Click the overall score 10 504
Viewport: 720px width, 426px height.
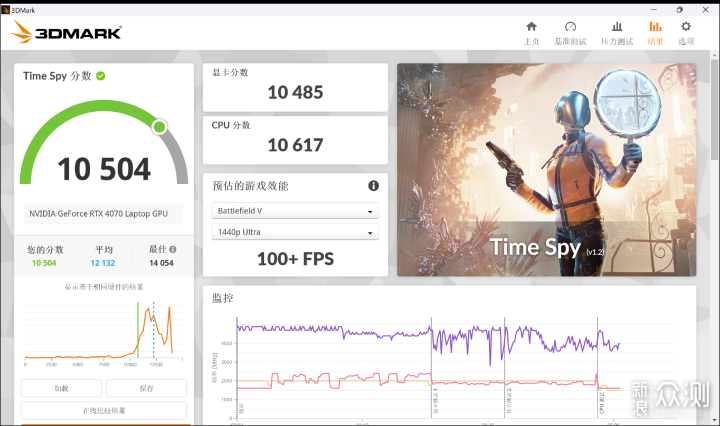[x=104, y=169]
